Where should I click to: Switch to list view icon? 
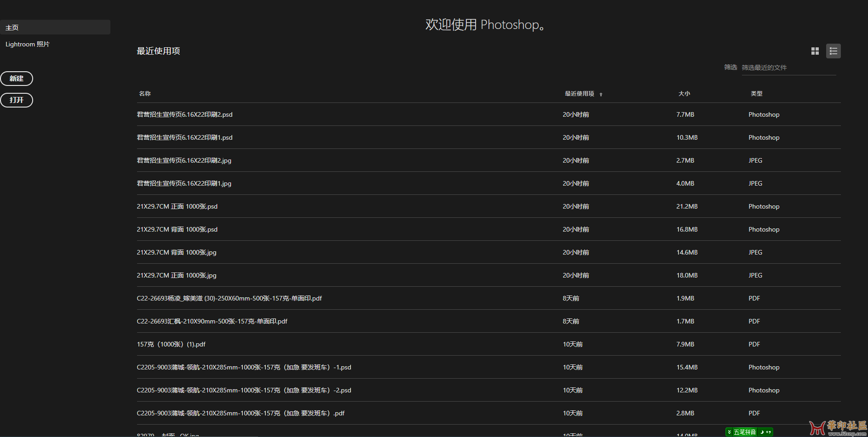coord(833,51)
